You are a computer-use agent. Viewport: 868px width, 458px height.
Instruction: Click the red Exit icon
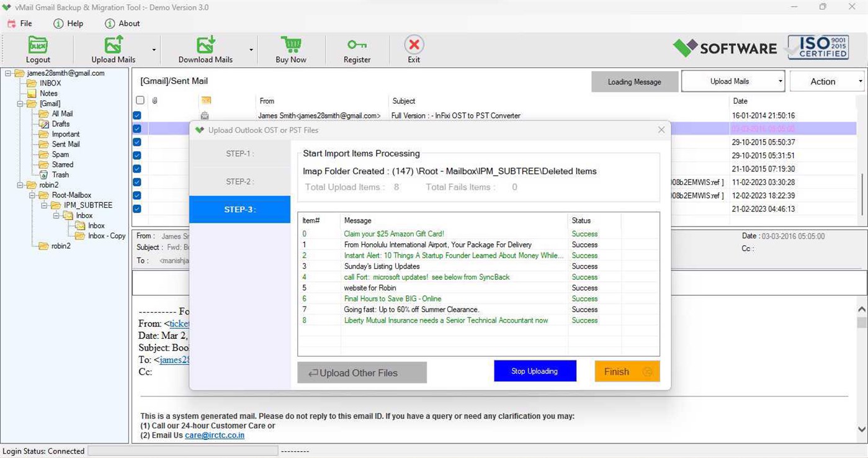(414, 45)
